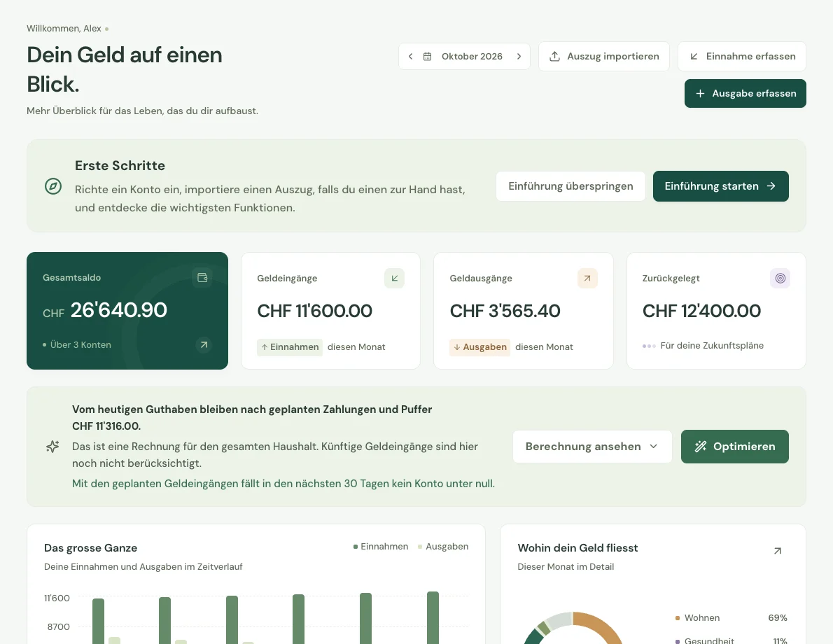Click the three dots icon under Zurückgelegt
The image size is (833, 644).
coord(649,346)
